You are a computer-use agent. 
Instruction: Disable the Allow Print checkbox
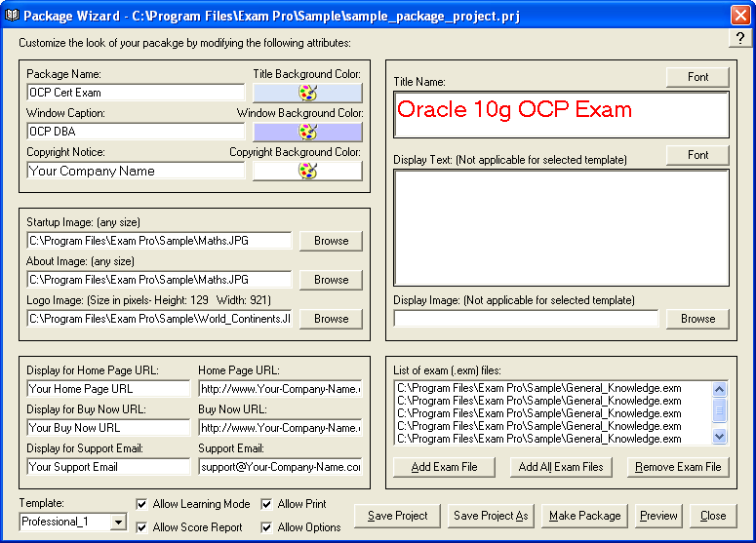tap(267, 504)
